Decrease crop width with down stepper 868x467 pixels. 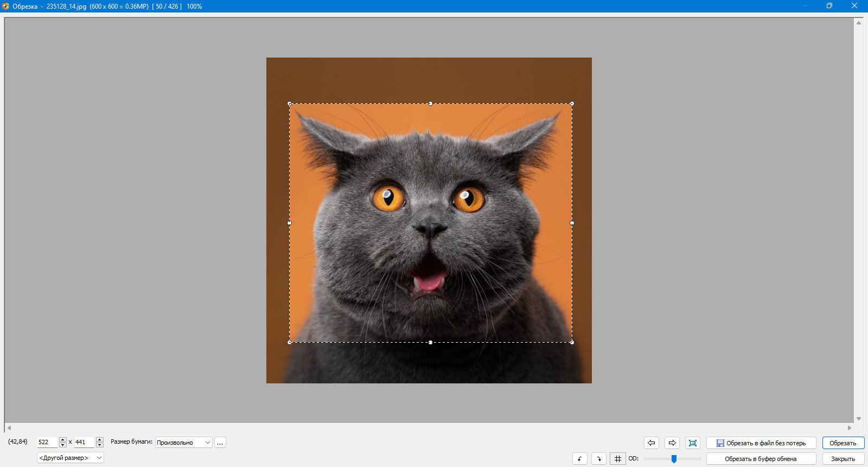click(63, 445)
